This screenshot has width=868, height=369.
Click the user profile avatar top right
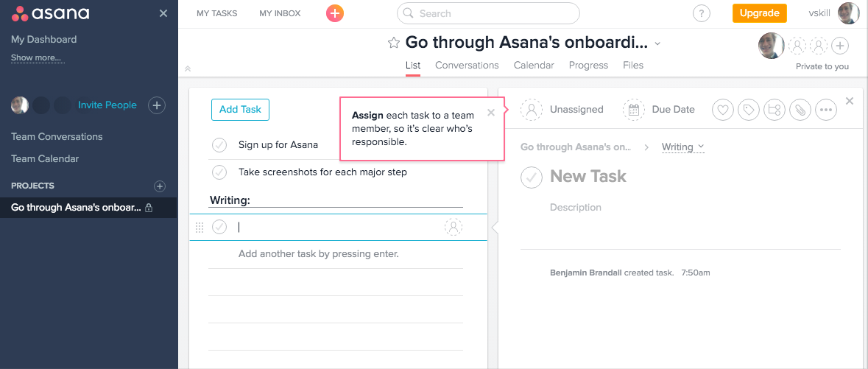click(x=849, y=13)
